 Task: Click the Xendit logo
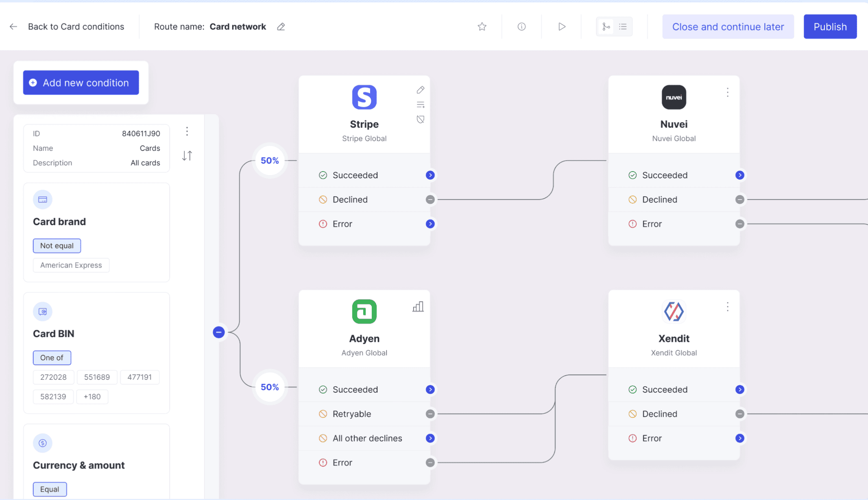(674, 312)
